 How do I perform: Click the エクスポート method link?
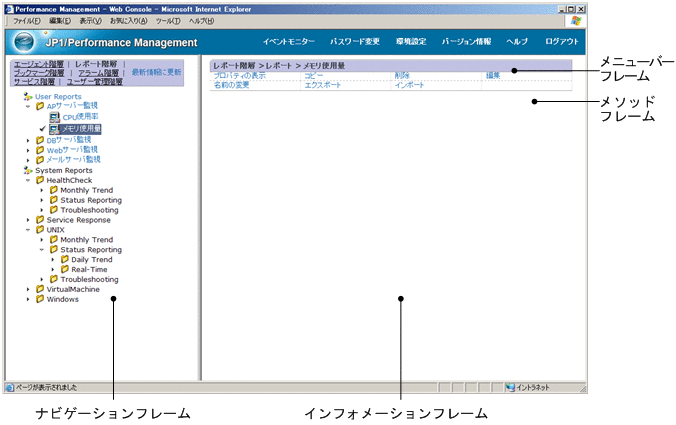[323, 85]
